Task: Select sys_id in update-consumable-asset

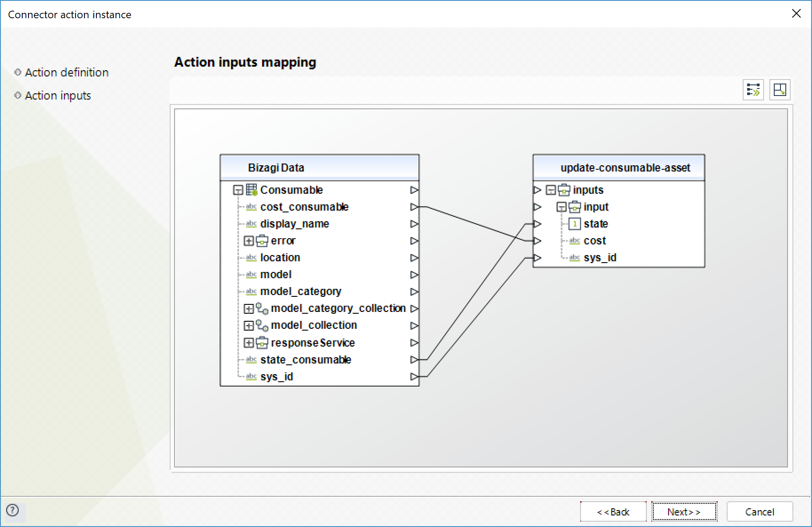Action: pos(600,258)
